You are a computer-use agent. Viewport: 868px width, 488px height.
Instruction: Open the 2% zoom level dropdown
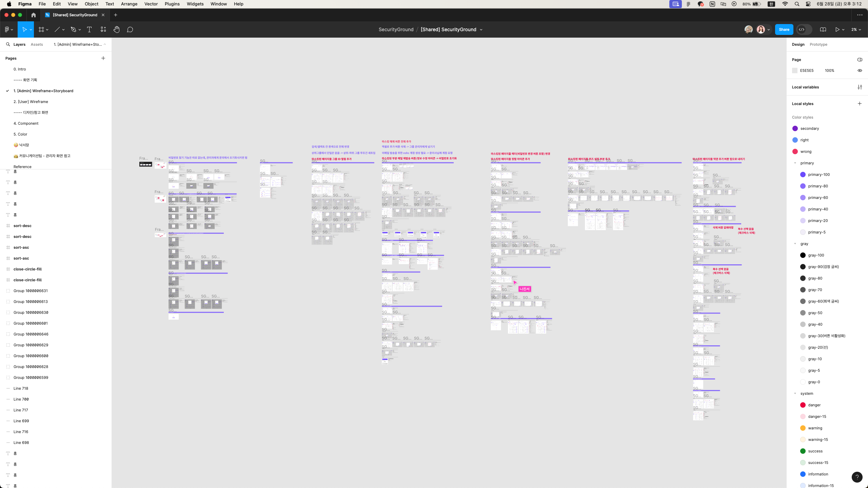click(856, 29)
